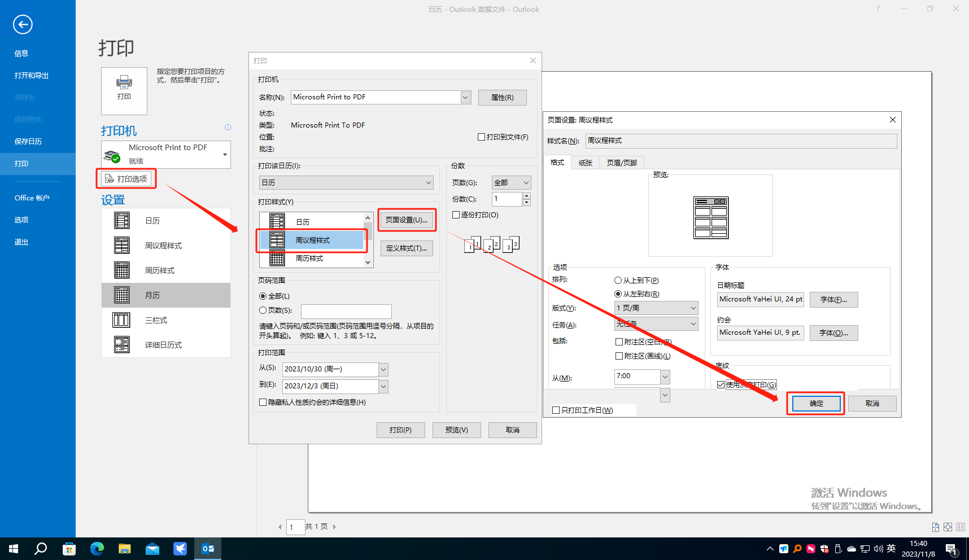The width and height of the screenshot is (969, 560).
Task: Open the 版式(V) 1 页/周 dropdown
Action: point(656,308)
